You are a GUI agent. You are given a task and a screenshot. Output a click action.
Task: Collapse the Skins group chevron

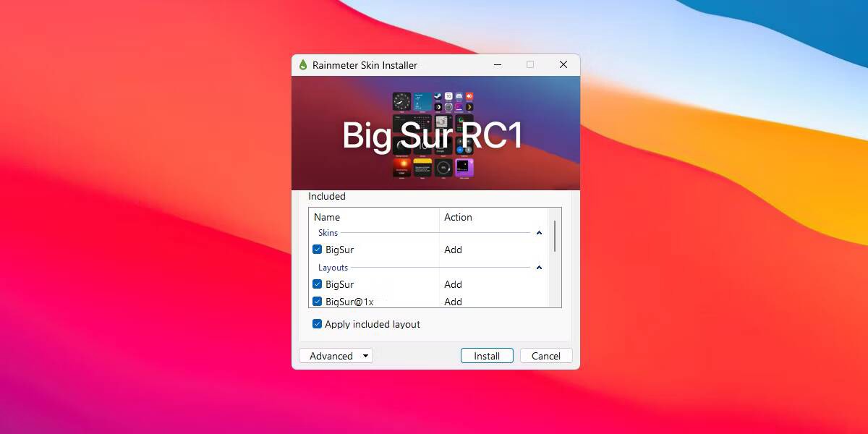[x=539, y=233]
